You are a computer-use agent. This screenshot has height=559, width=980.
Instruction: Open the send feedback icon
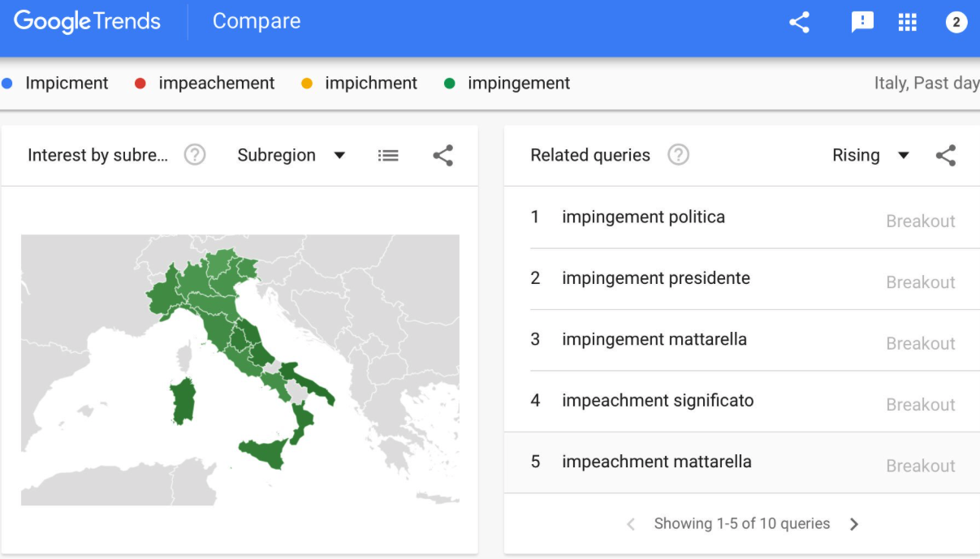[x=862, y=22]
